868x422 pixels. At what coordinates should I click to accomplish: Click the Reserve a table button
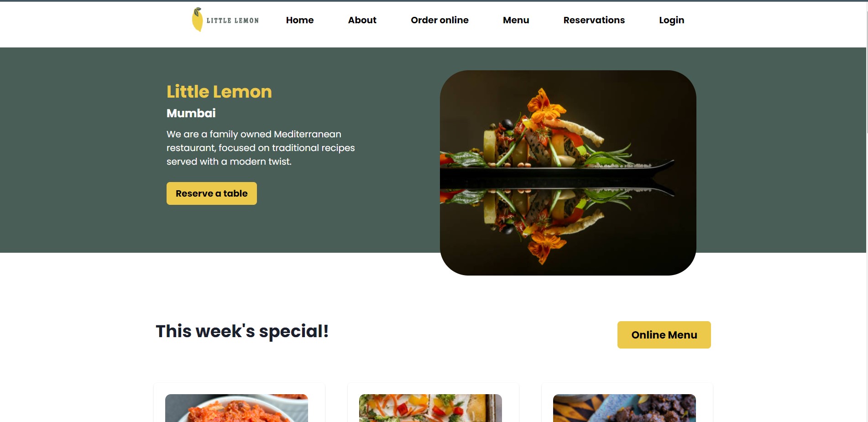tap(212, 193)
